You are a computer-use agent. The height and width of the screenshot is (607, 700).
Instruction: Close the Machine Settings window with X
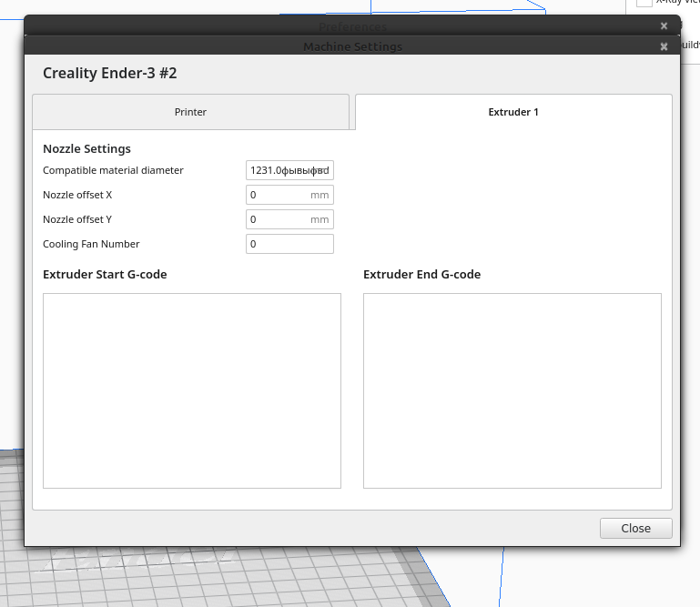tap(664, 46)
